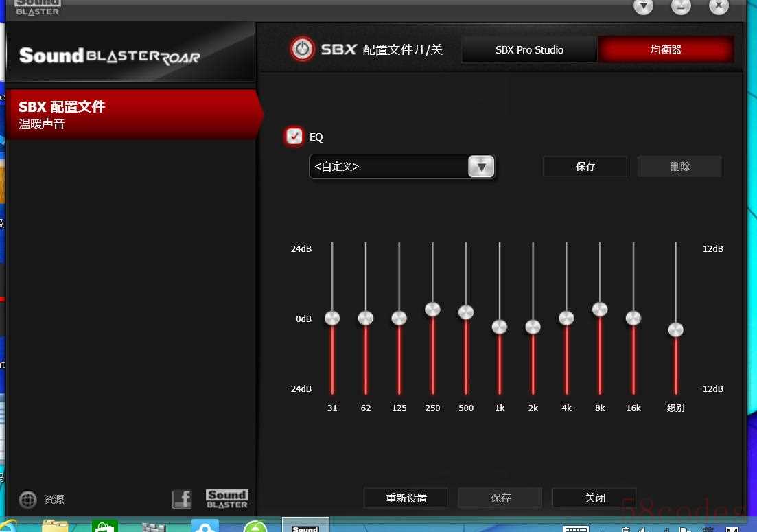Click the 级别 level slider knob
The image size is (757, 532).
pos(676,329)
